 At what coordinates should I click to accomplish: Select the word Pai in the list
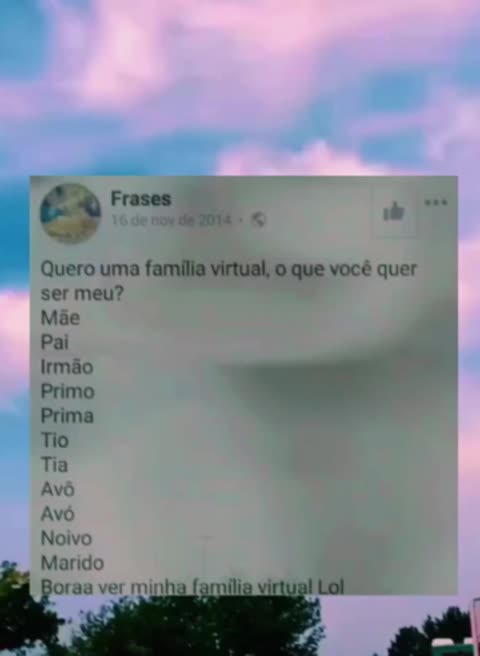click(54, 343)
